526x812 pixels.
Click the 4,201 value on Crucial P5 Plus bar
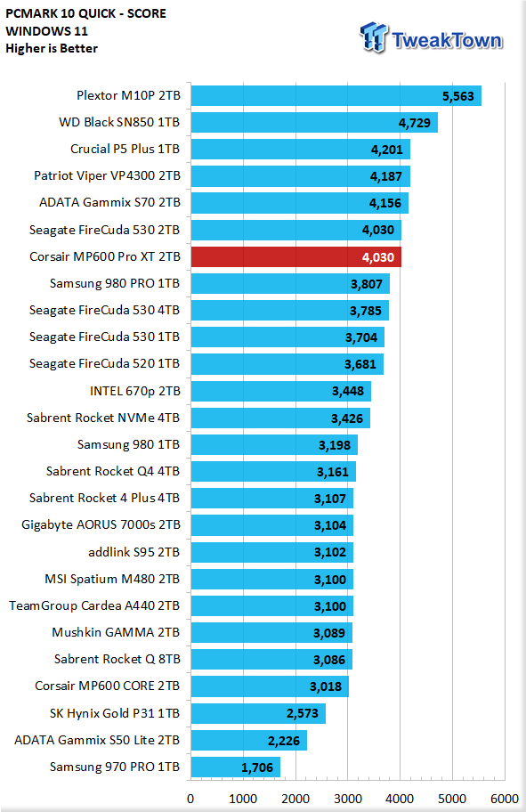point(387,150)
